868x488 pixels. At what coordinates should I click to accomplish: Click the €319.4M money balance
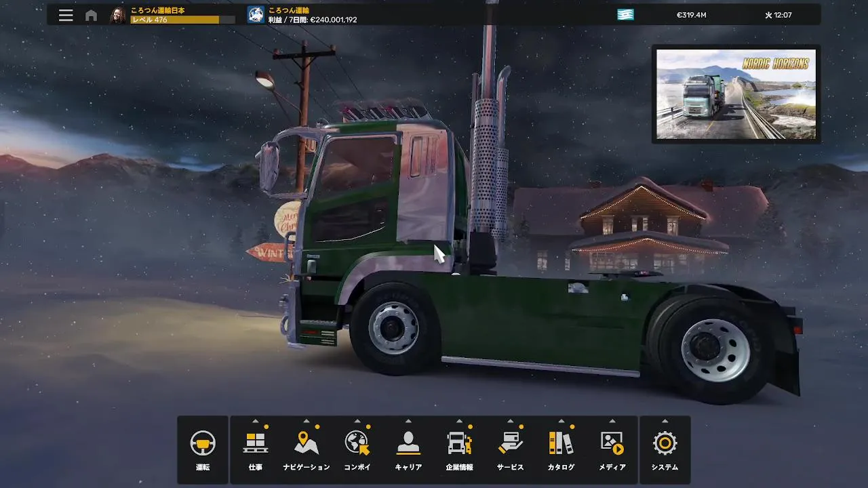pyautogui.click(x=691, y=15)
